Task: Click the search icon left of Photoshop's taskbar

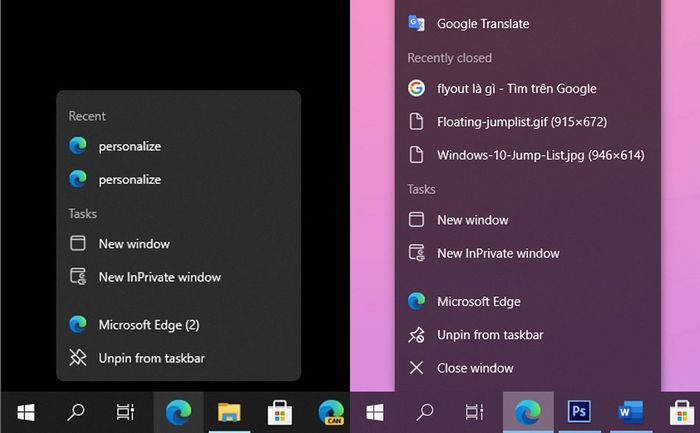Action: click(425, 411)
